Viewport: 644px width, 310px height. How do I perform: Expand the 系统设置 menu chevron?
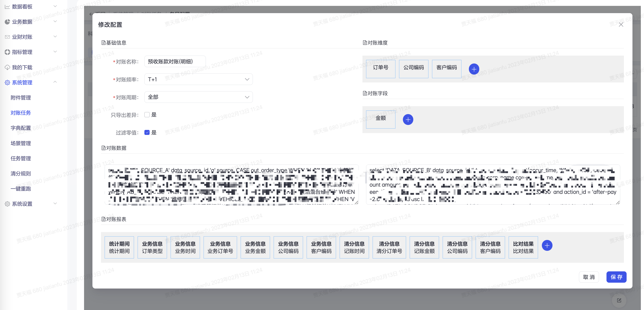point(55,203)
